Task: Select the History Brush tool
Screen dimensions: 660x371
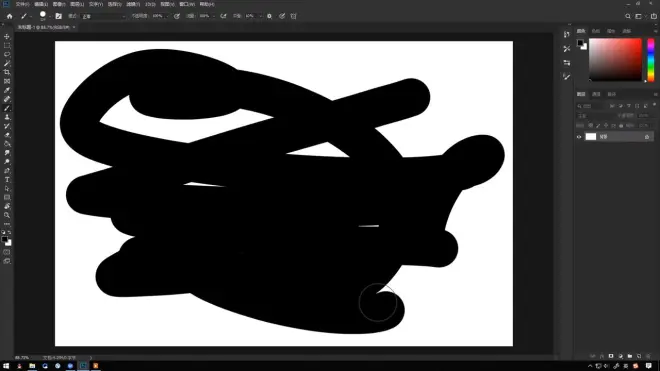Action: click(7, 126)
